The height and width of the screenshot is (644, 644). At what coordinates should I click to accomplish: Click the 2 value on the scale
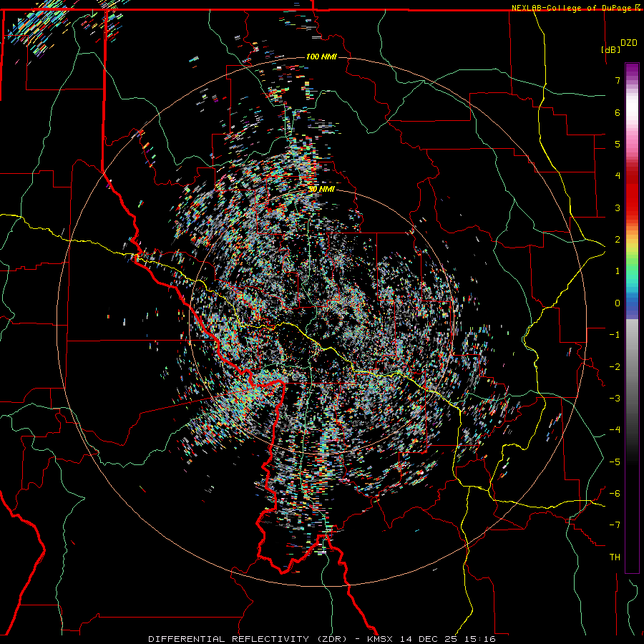[x=618, y=240]
